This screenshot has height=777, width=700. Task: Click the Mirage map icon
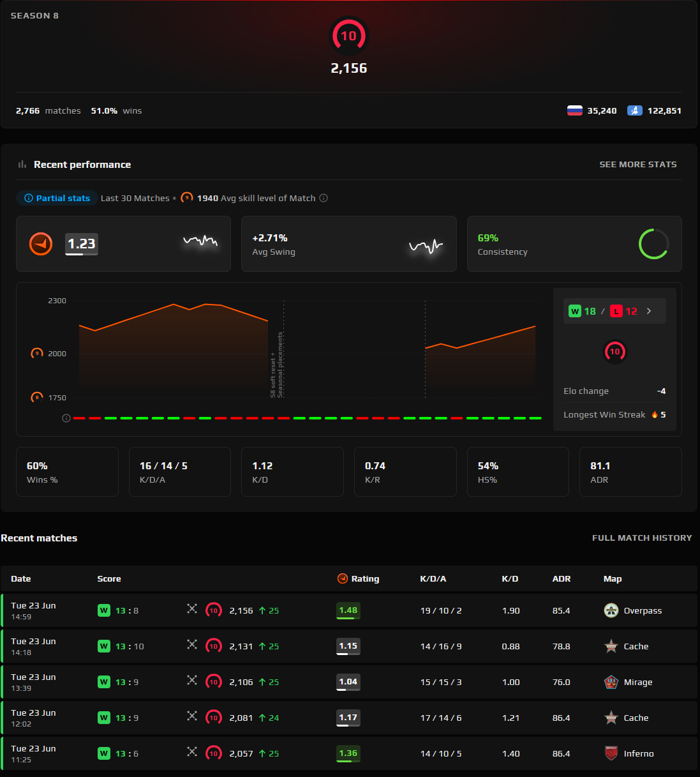point(611,682)
